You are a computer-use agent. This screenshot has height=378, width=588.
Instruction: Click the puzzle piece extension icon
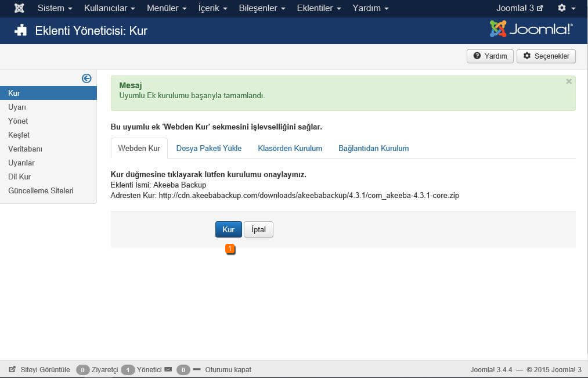pos(21,31)
